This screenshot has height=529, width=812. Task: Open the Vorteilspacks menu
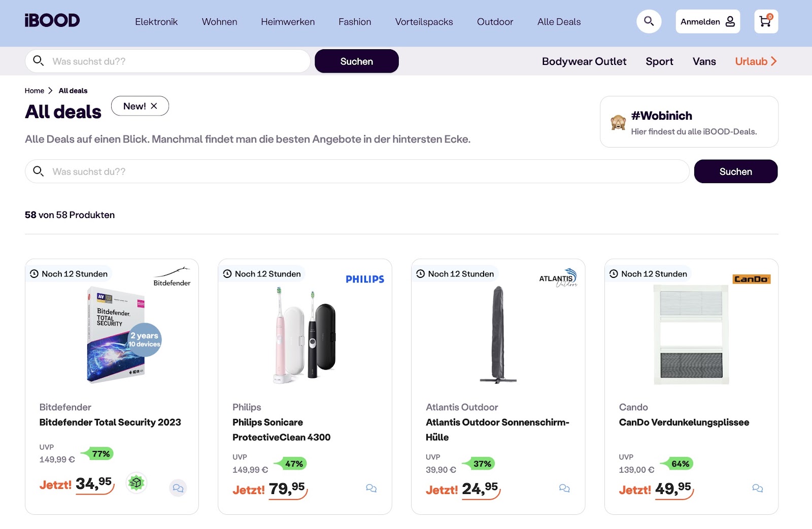click(424, 22)
